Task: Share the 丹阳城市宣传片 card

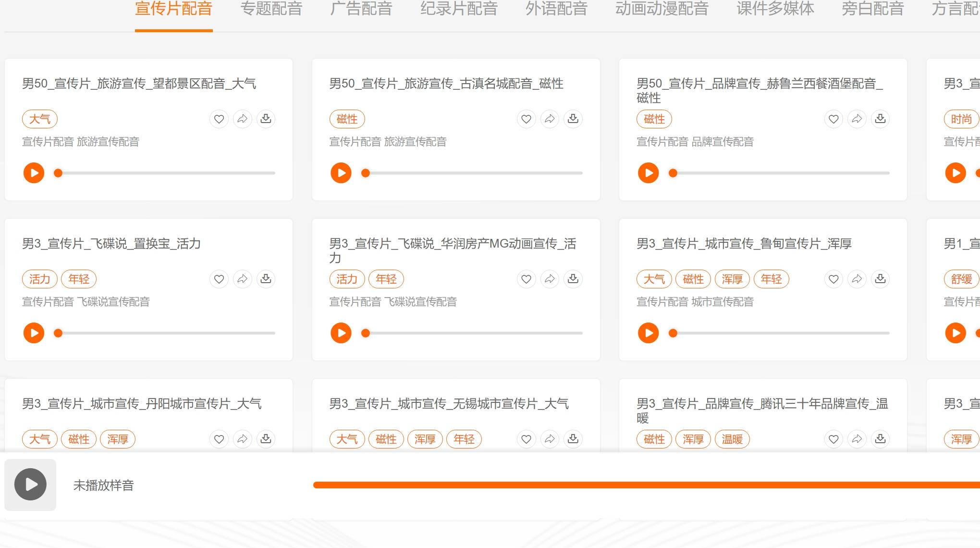Action: point(243,439)
